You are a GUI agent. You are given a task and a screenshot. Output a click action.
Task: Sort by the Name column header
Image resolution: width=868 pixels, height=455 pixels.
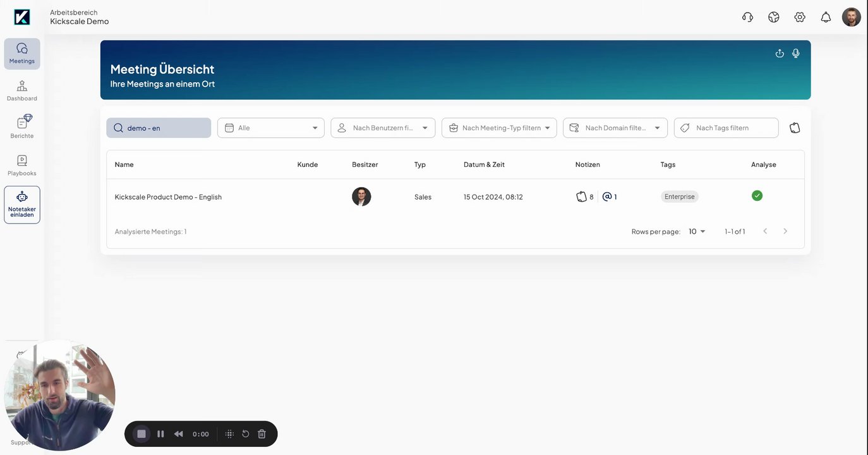(x=124, y=164)
